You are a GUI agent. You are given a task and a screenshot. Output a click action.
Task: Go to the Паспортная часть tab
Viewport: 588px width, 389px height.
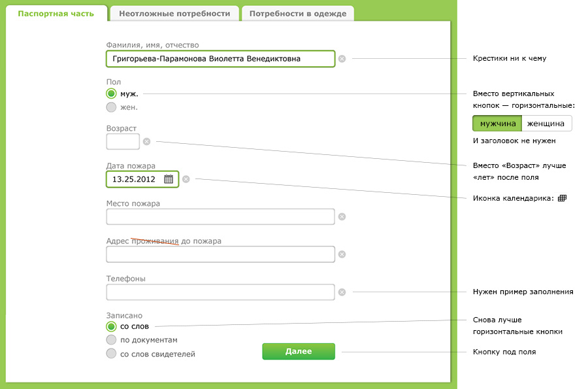point(56,13)
